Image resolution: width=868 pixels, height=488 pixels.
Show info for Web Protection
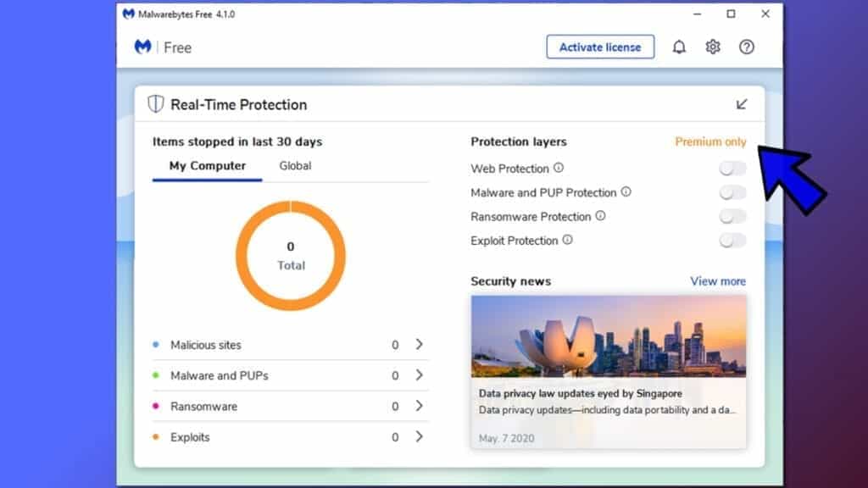(559, 168)
